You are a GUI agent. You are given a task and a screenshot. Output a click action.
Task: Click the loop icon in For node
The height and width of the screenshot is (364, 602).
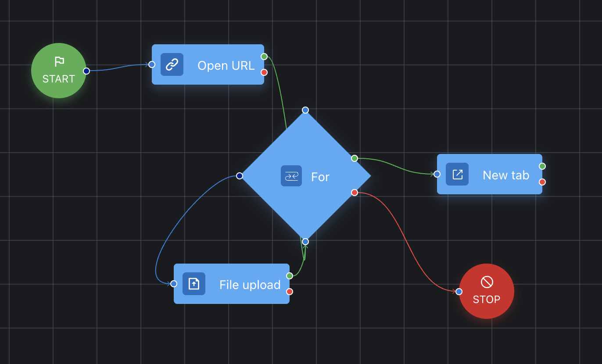(291, 176)
